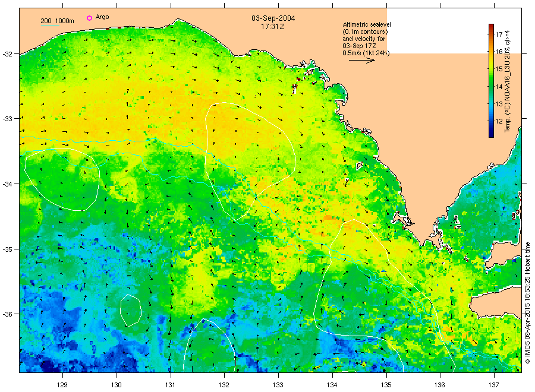535x392 pixels.
Task: Click the 133 longitude axis label
Action: (278, 385)
